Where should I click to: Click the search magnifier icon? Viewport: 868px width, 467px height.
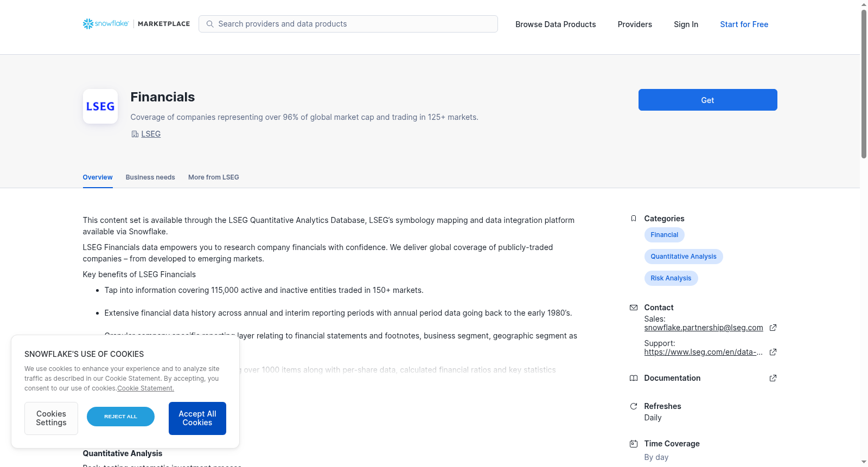tap(210, 24)
